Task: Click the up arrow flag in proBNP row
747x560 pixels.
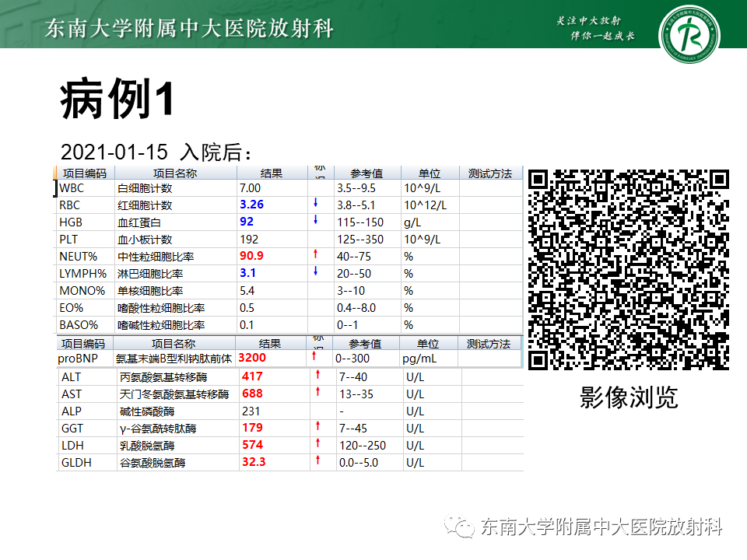Action: 314,355
